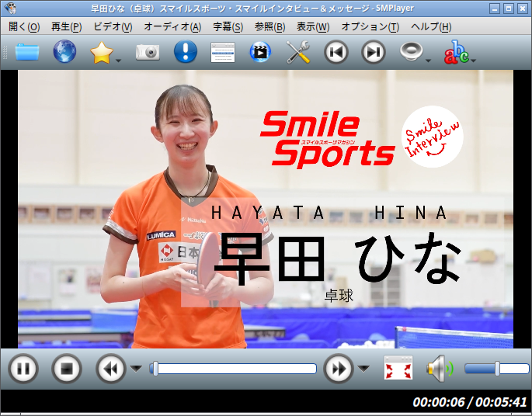The width and height of the screenshot is (532, 416).
Task: Open the ビデオ(V) menu
Action: pos(113,26)
